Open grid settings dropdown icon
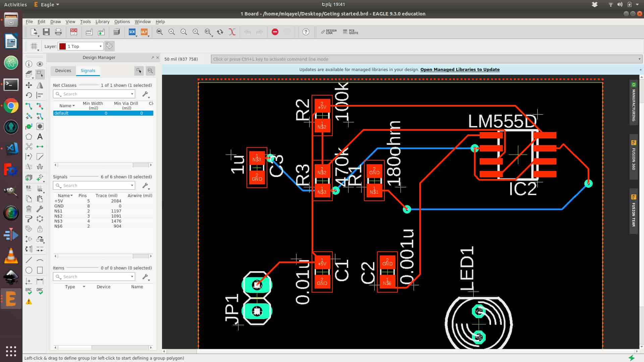 [x=34, y=46]
